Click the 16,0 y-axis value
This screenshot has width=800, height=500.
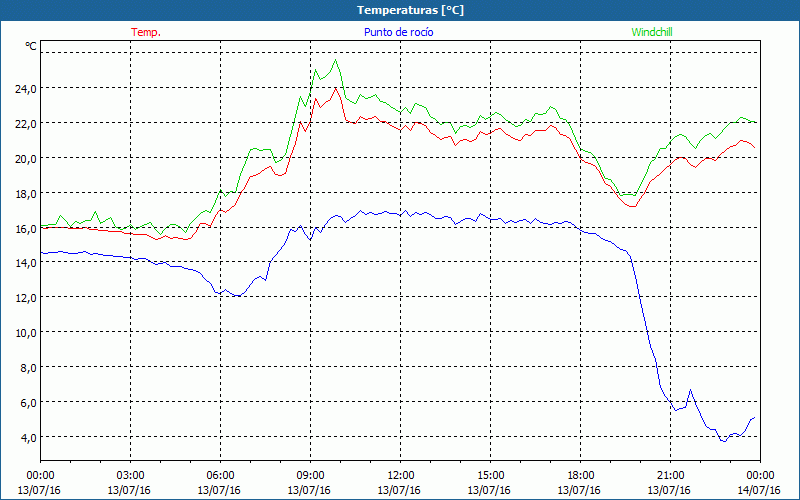click(x=26, y=229)
